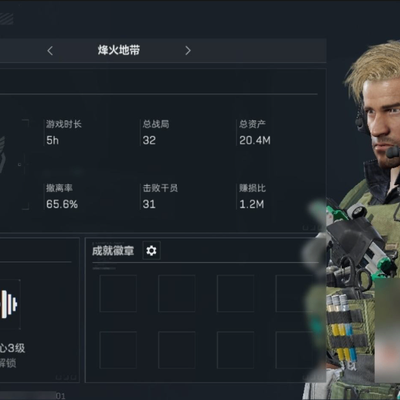Screen dimensions: 400x400
Task: Click the striped logo in top-left corner
Action: [6, 19]
